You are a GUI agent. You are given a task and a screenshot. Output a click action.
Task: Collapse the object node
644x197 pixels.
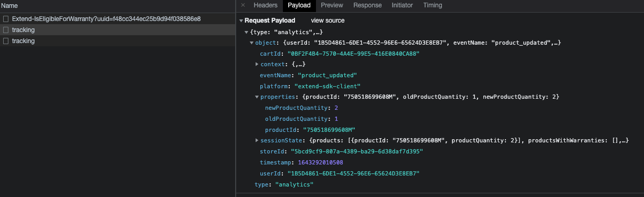click(251, 43)
